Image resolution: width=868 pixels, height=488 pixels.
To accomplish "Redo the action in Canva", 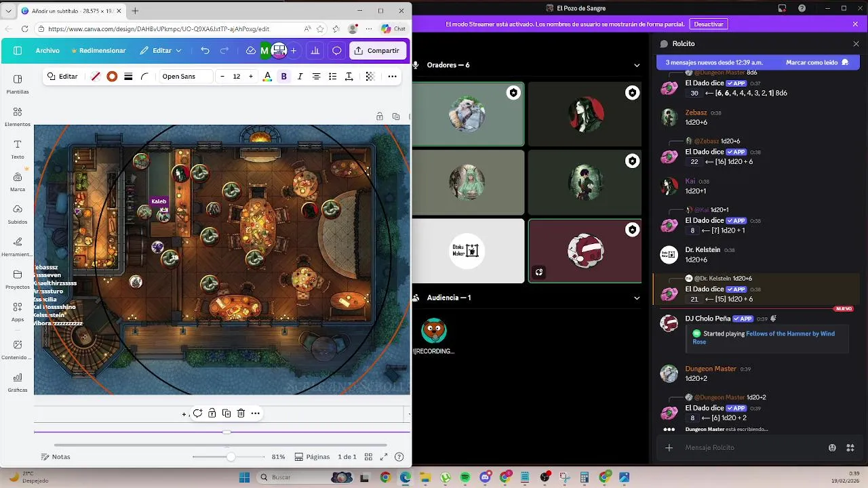I will tap(224, 51).
